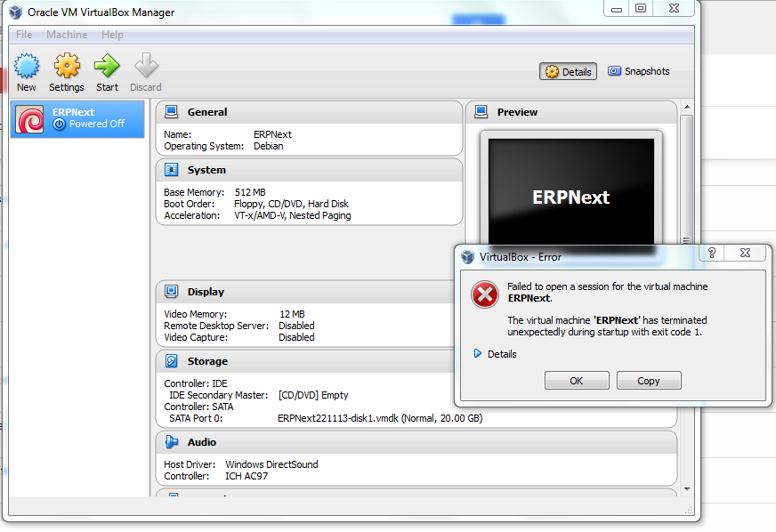Switch to the Snapshots view

click(639, 71)
